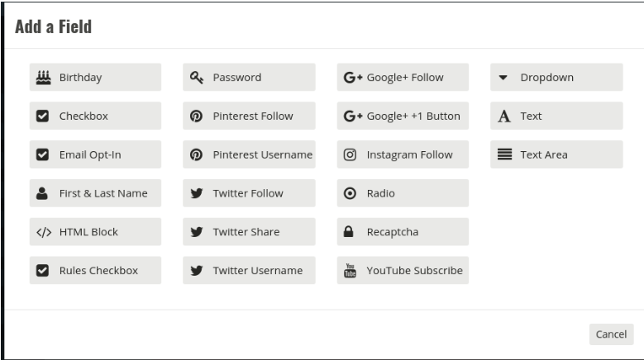Click the Google+ icon beside Google+ Follow
Image resolution: width=644 pixels, height=360 pixels.
coord(353,77)
